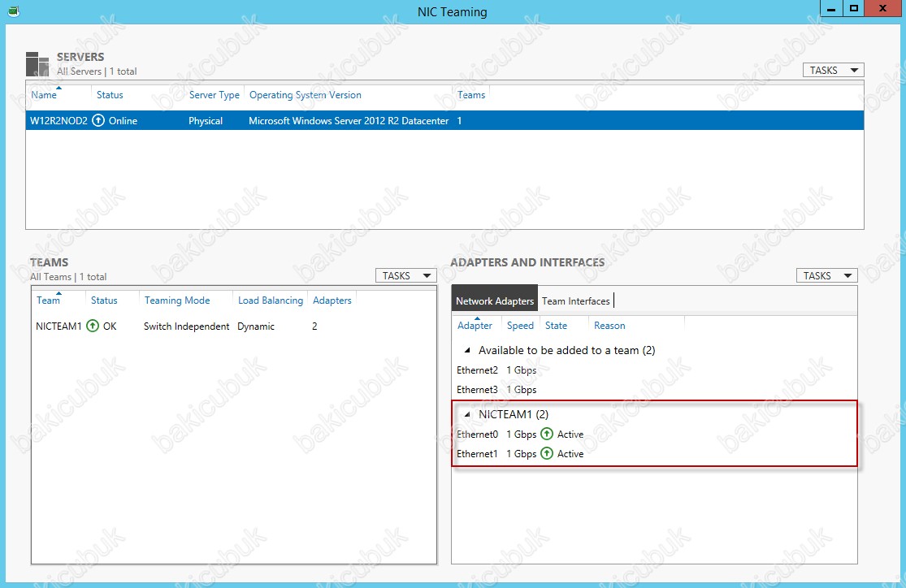The image size is (906, 588).
Task: Collapse the 'Available to be added to a team' group
Action: click(467, 350)
